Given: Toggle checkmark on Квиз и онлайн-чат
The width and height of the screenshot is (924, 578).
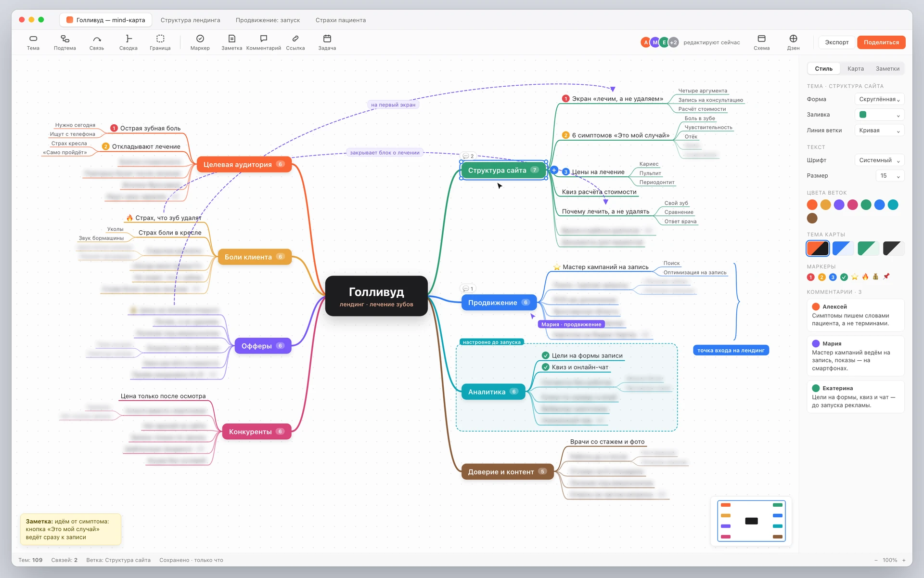Looking at the screenshot, I should click(x=545, y=367).
